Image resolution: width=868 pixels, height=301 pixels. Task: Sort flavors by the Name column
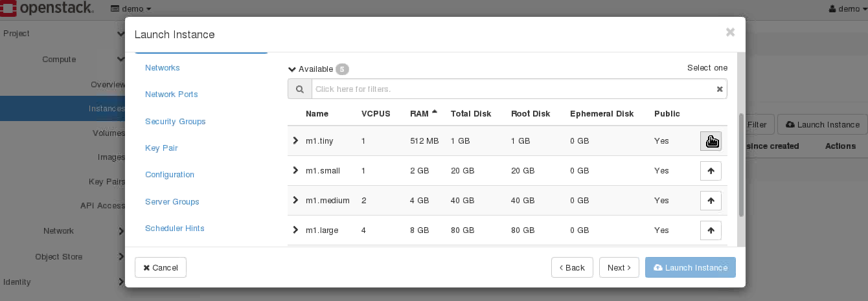point(317,114)
